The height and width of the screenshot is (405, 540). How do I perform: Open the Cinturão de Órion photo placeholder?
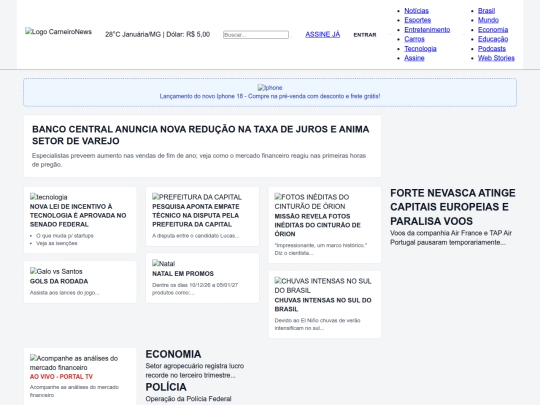312,201
